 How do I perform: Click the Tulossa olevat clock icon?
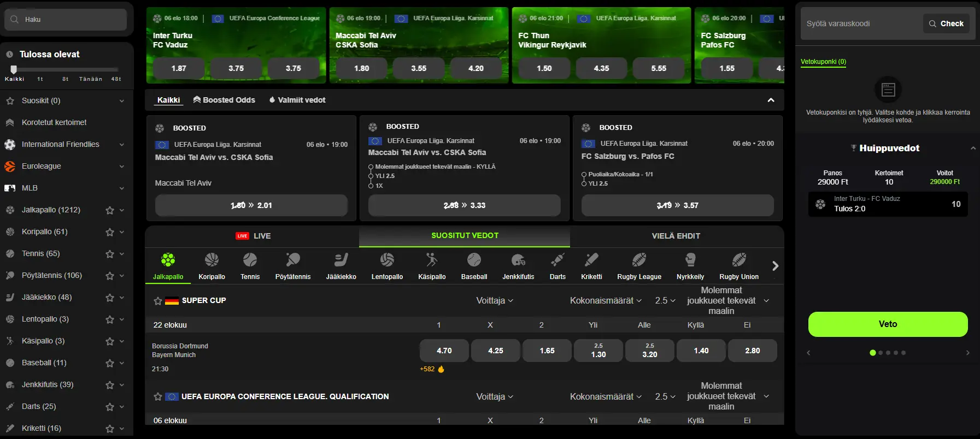click(x=10, y=55)
